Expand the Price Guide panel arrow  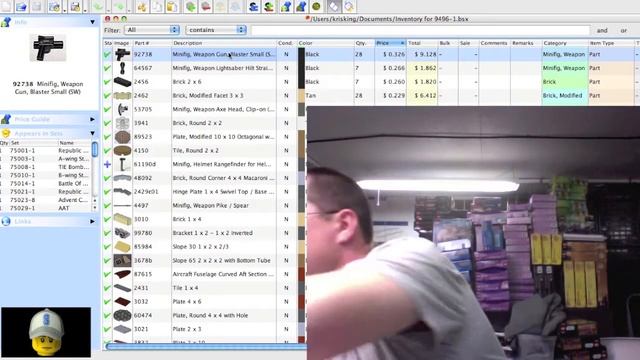tap(92, 119)
